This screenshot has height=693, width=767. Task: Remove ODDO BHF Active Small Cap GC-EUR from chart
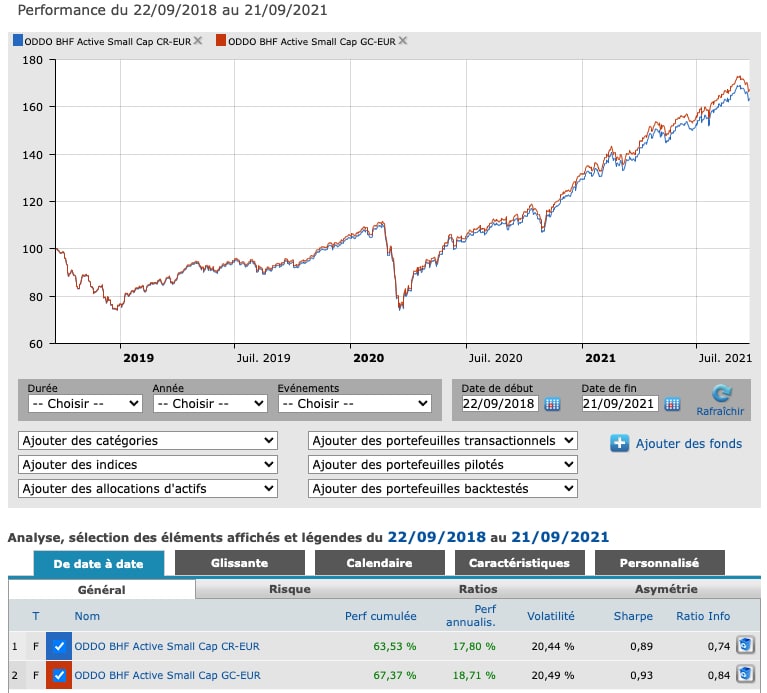pos(403,41)
